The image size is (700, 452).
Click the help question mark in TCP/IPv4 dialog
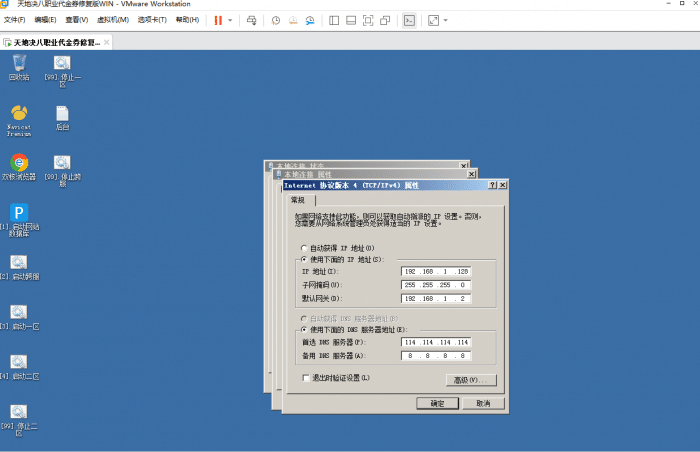coord(491,185)
